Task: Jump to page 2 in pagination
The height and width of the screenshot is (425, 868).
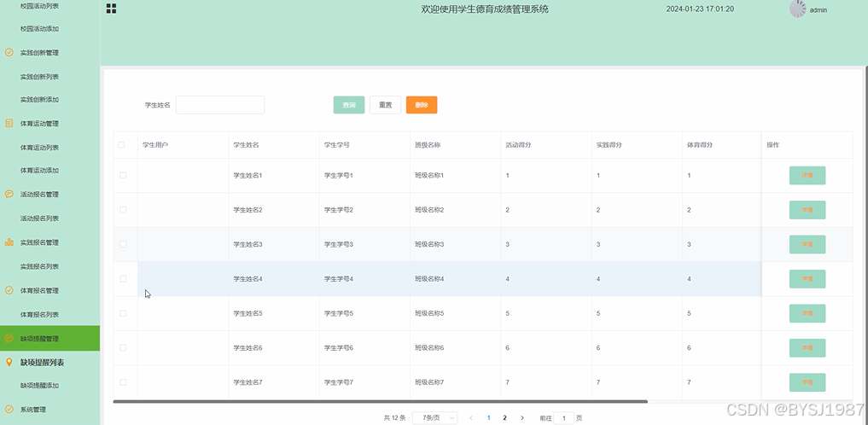Action: point(505,418)
